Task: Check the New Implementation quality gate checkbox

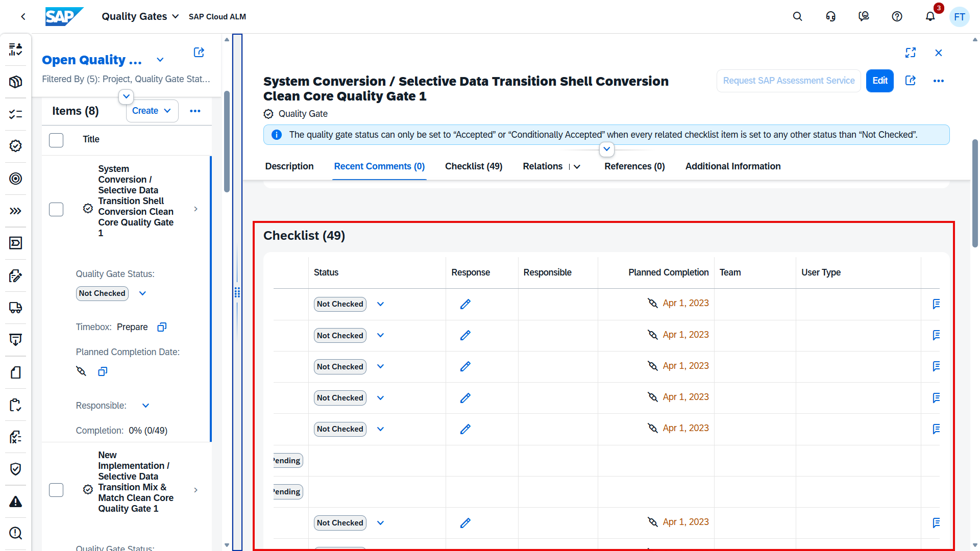Action: [56, 490]
